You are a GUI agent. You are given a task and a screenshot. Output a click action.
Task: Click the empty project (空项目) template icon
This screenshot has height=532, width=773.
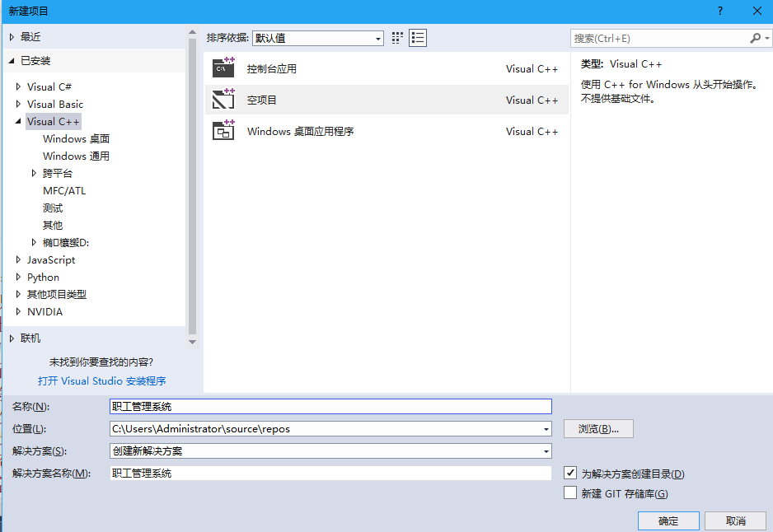click(223, 99)
